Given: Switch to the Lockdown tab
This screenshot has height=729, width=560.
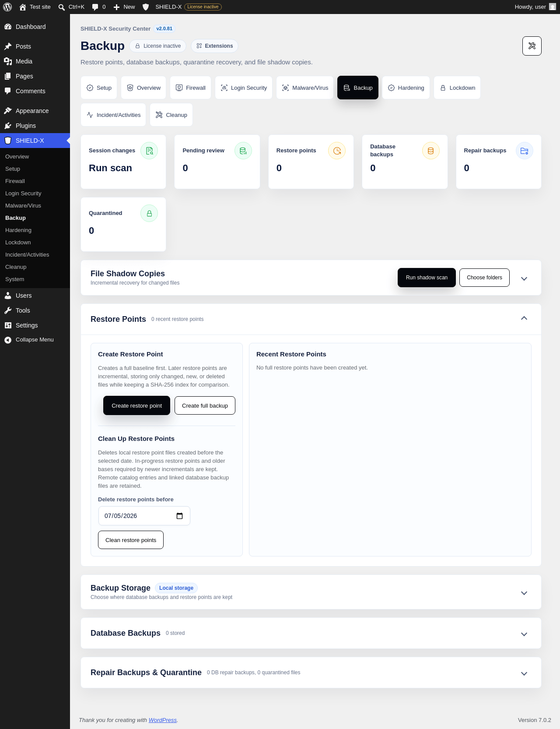Looking at the screenshot, I should coord(457,88).
